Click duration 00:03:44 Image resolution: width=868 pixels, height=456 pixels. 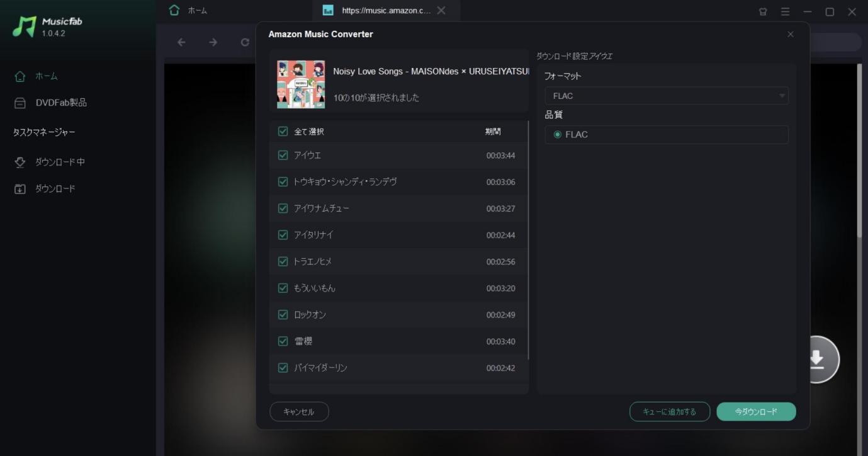(500, 156)
